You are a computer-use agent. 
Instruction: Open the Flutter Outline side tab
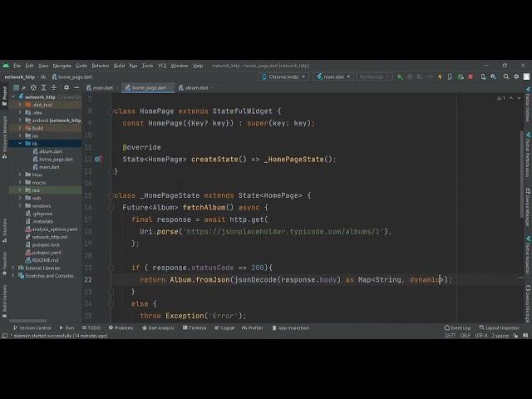(528, 105)
